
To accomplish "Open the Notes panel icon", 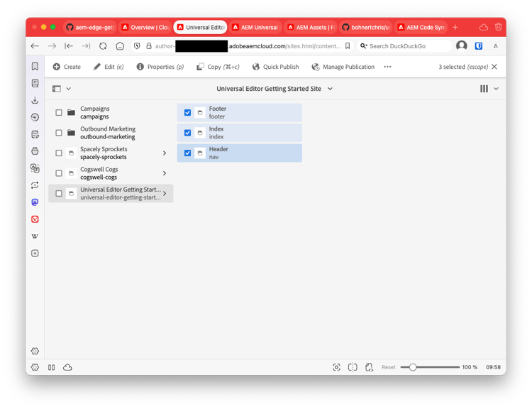I will pos(35,134).
